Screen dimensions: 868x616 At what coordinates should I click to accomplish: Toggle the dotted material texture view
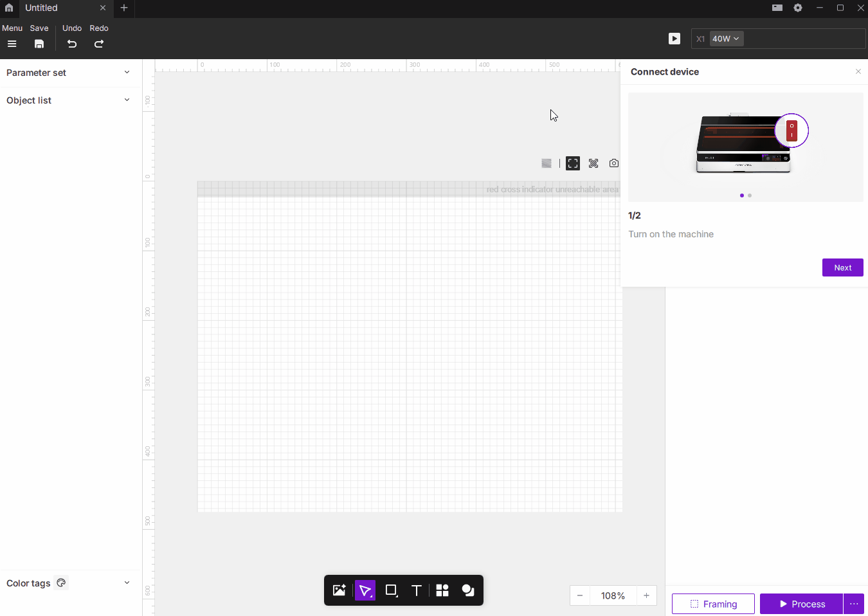point(547,163)
